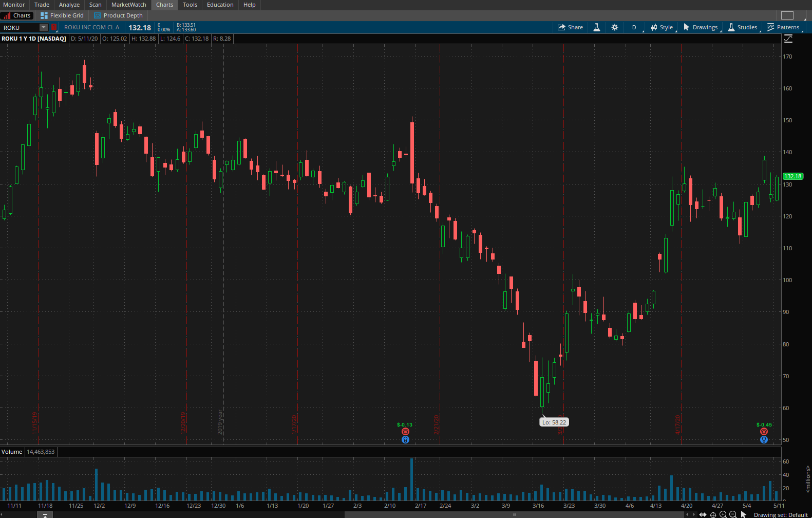Click the D: 5/11/20 date readout
Image resolution: width=812 pixels, height=518 pixels.
point(84,39)
